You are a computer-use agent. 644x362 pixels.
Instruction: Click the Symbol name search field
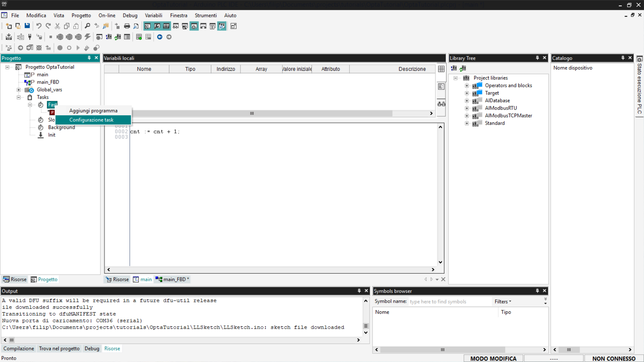(449, 302)
